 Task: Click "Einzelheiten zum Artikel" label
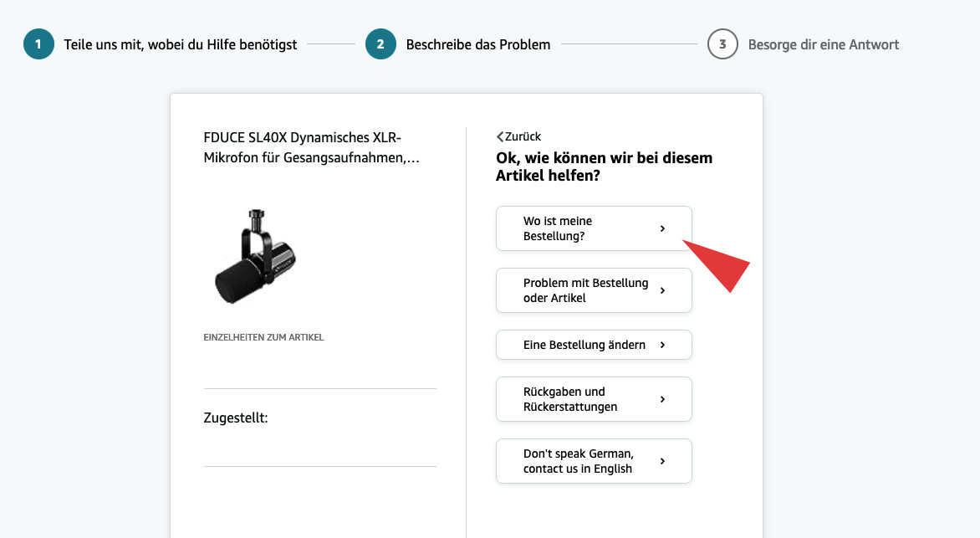coord(263,337)
